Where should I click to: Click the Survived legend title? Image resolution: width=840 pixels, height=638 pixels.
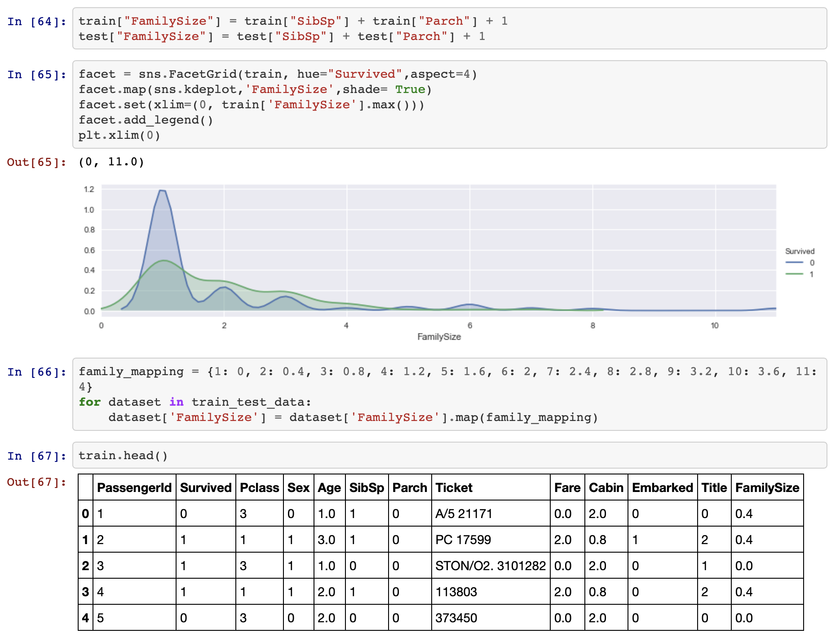point(800,251)
